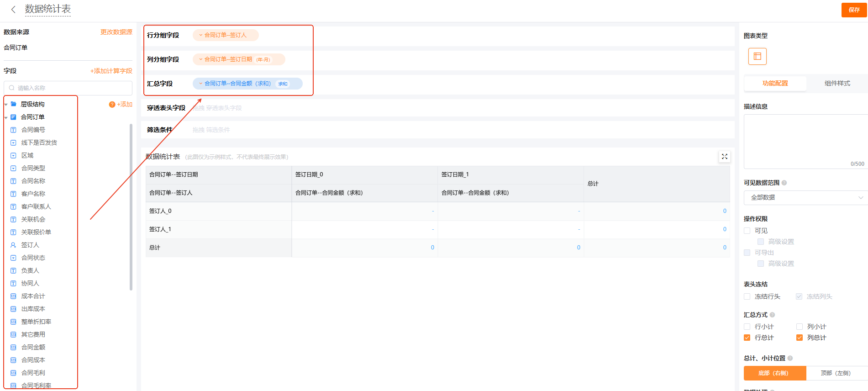The width and height of the screenshot is (868, 391).
Task: Uncheck the 行总计 checkbox
Action: [747, 338]
